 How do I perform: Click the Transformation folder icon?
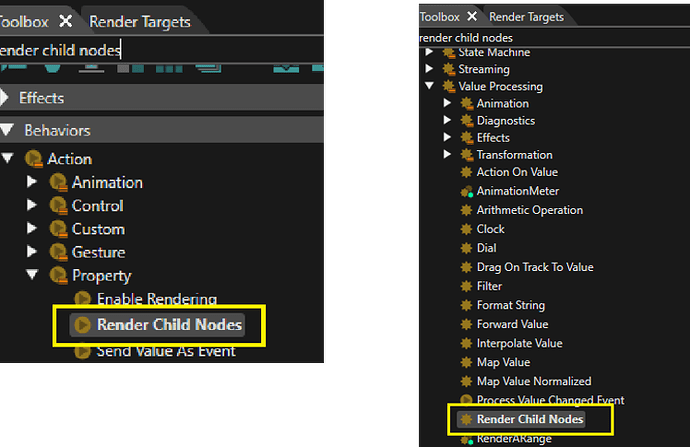click(466, 155)
